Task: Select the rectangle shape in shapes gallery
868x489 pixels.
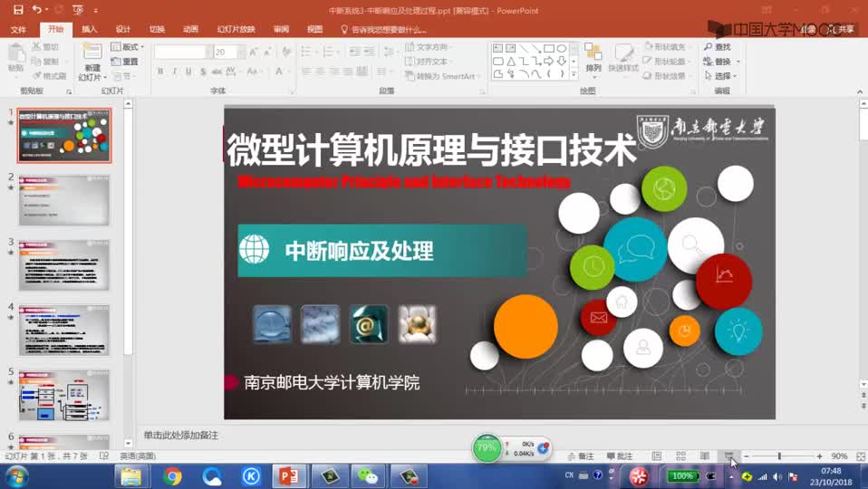Action: [x=548, y=49]
